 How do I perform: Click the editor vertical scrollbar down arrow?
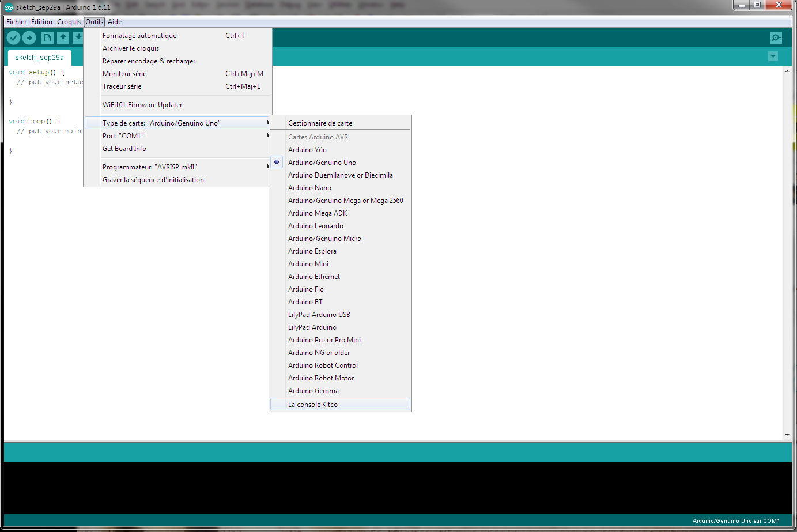tap(787, 435)
